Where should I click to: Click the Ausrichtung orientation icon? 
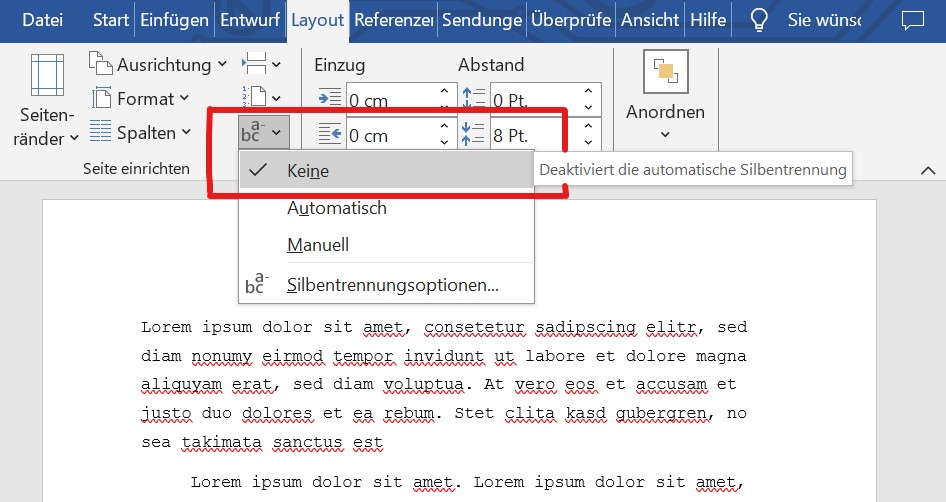tap(101, 65)
